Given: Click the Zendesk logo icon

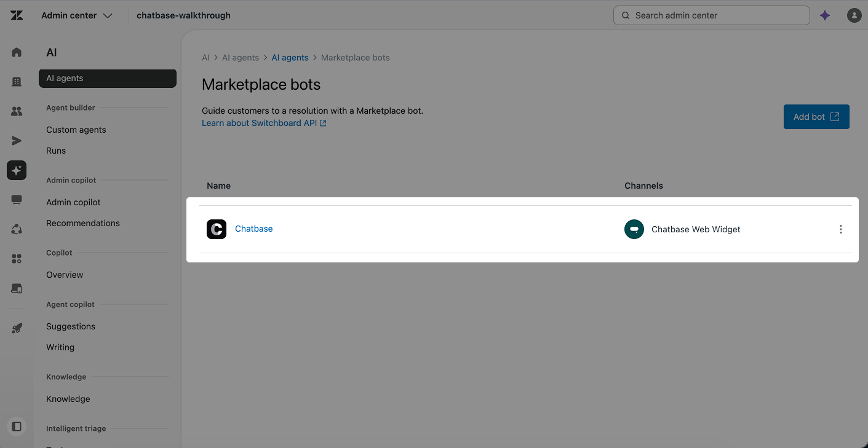Looking at the screenshot, I should tap(17, 15).
